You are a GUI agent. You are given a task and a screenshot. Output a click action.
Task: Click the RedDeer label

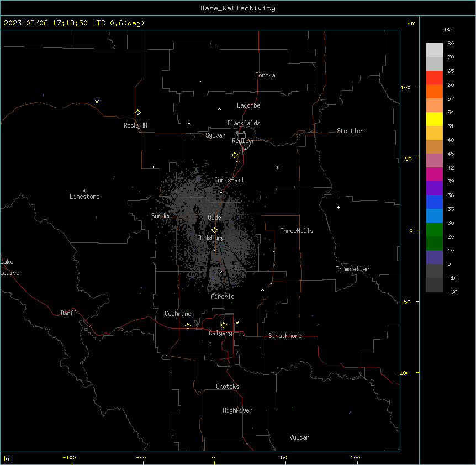click(243, 141)
